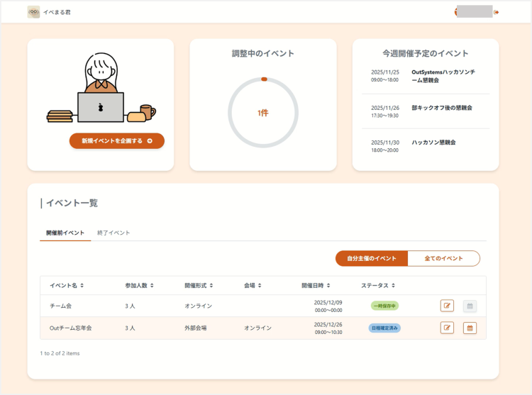Screen dimensions: 532x395
Task: Open edit icon for チーム会 event
Action: tap(447, 306)
